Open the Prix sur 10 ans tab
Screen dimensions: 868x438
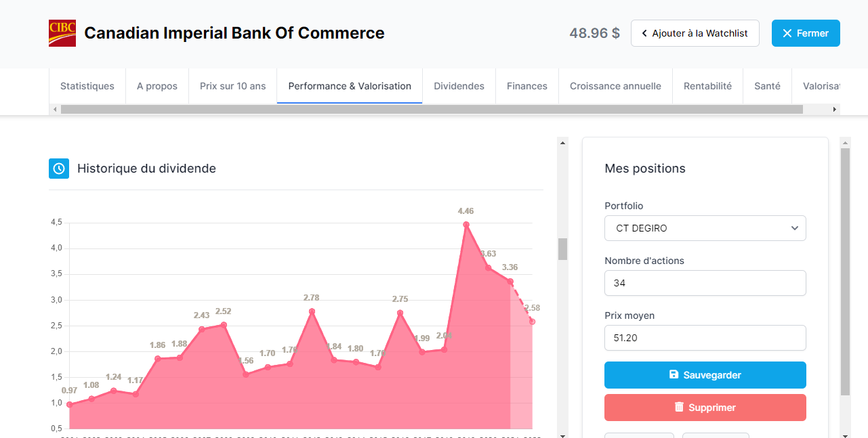point(232,86)
